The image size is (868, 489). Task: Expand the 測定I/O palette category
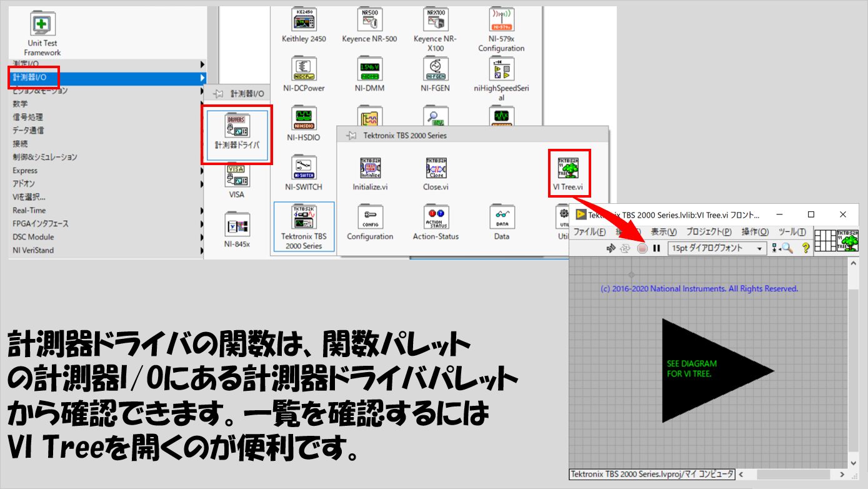(107, 64)
